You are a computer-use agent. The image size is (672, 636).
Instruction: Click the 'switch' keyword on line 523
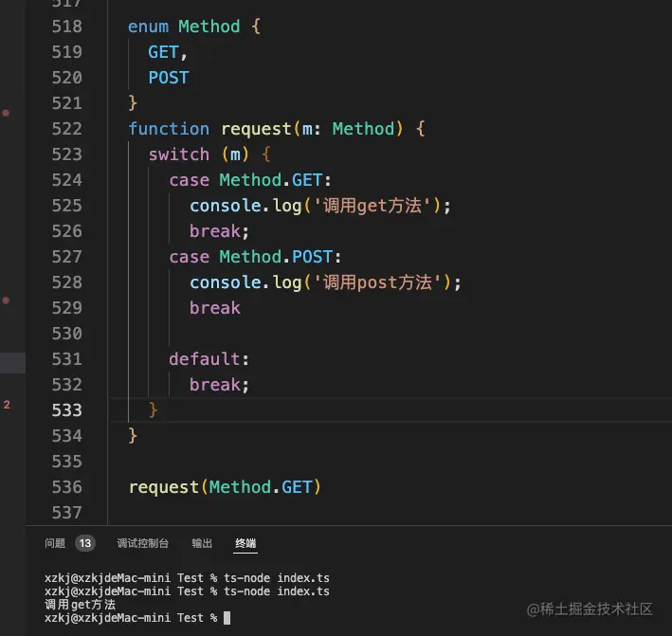(x=179, y=154)
